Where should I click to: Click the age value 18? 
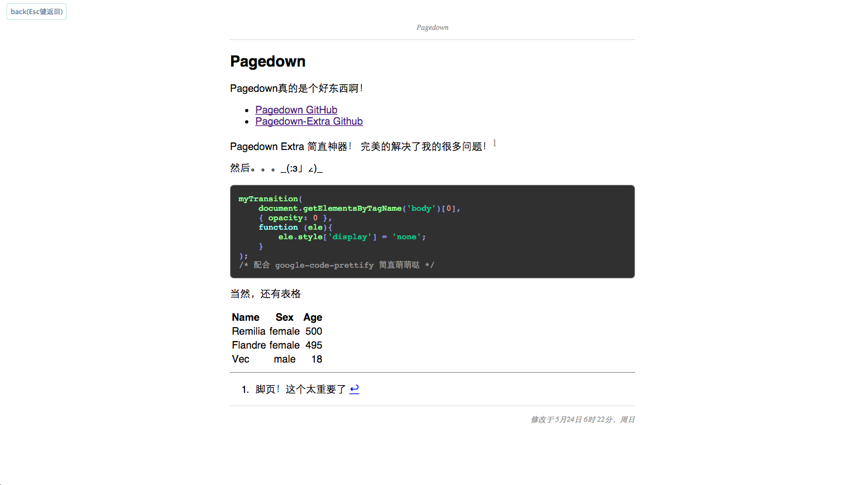pos(316,359)
